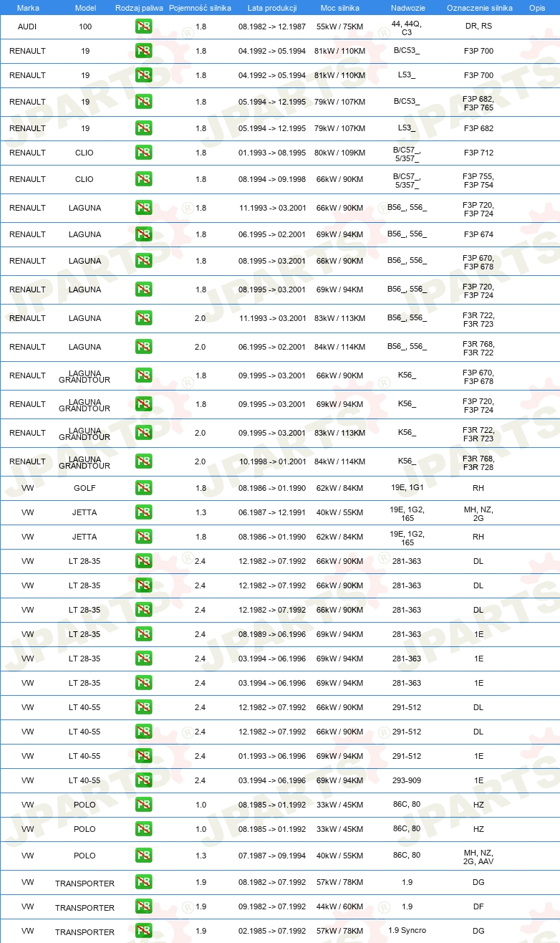
Task: Click fuel icon in VW Polo 1.3 row
Action: (143, 856)
